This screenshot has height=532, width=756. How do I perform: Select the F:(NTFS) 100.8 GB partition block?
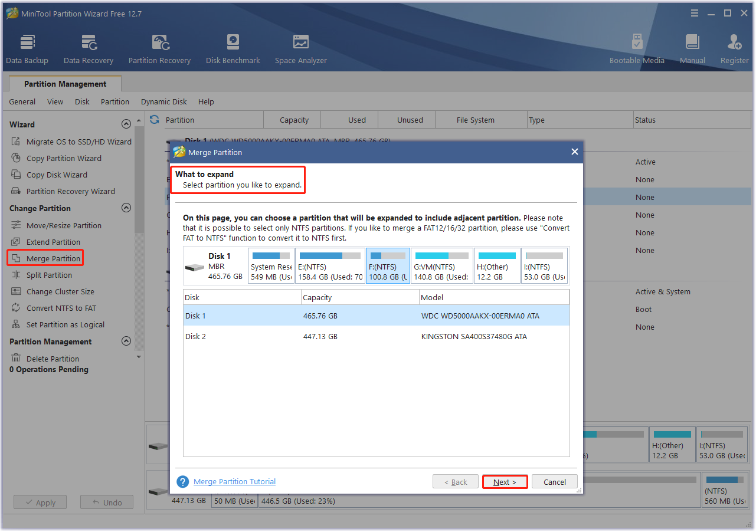pyautogui.click(x=388, y=265)
